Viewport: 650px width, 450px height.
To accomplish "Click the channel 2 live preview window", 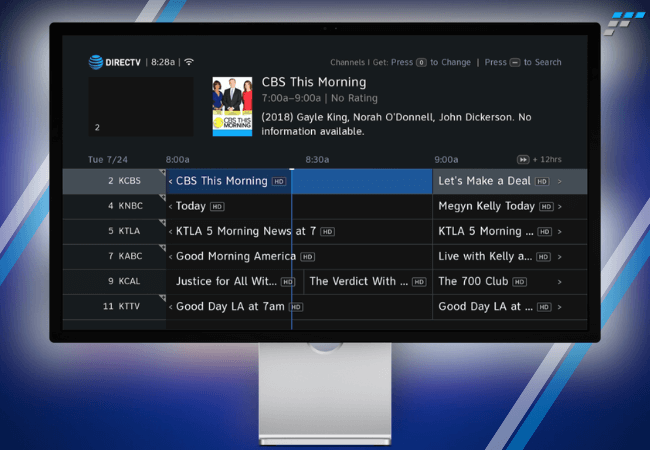I will 141,106.
